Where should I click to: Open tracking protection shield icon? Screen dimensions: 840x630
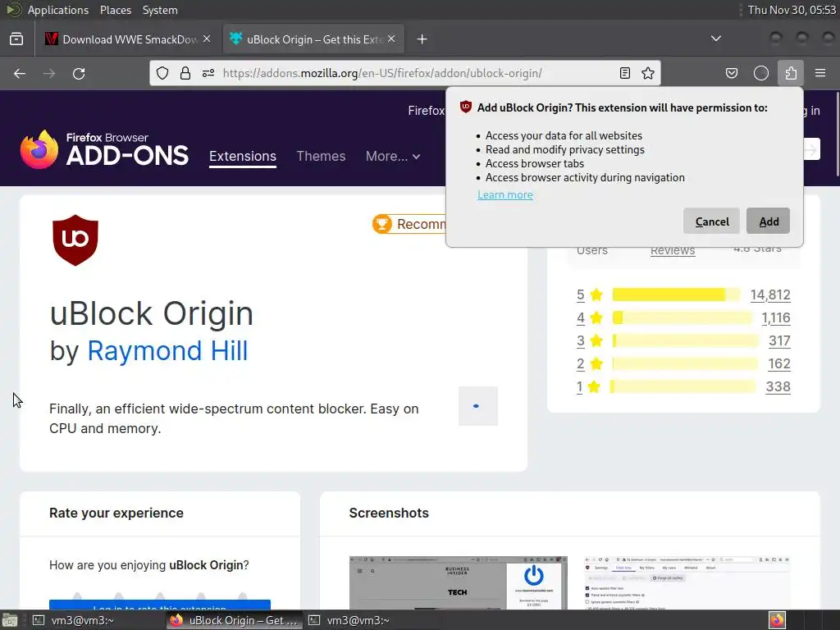(162, 73)
